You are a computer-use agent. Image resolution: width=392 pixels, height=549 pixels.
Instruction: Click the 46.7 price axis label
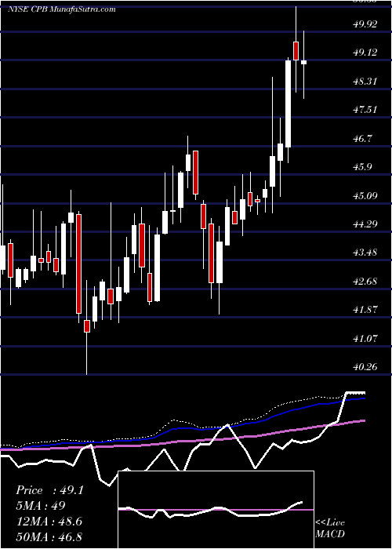[362, 138]
